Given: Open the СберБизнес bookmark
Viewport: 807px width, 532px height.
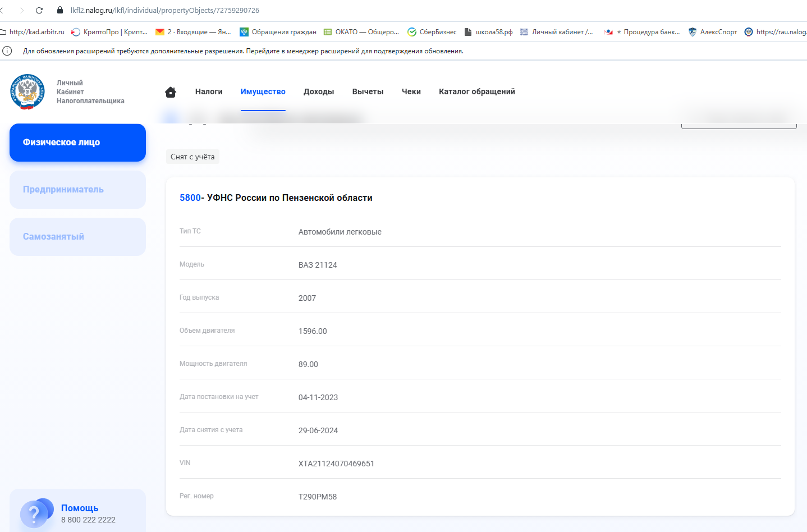Looking at the screenshot, I should 432,32.
